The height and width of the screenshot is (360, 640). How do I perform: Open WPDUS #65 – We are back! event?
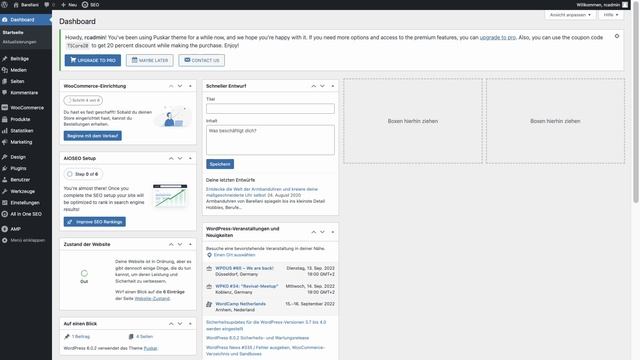coord(244,268)
